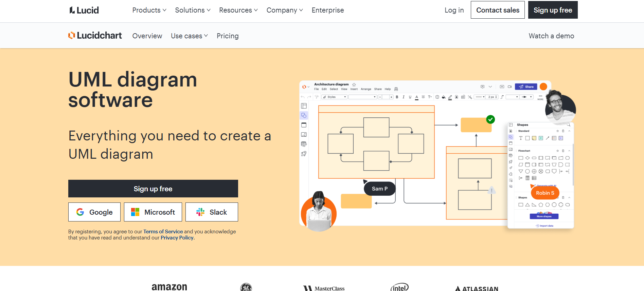The image size is (644, 291).
Task: Click the Watch a demo link
Action: [x=551, y=36]
